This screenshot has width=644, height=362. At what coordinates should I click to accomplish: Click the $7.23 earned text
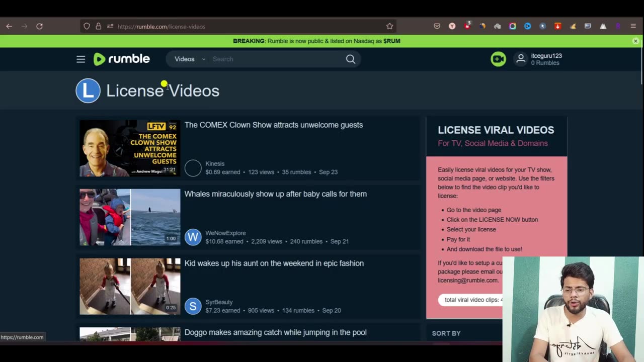223,311
